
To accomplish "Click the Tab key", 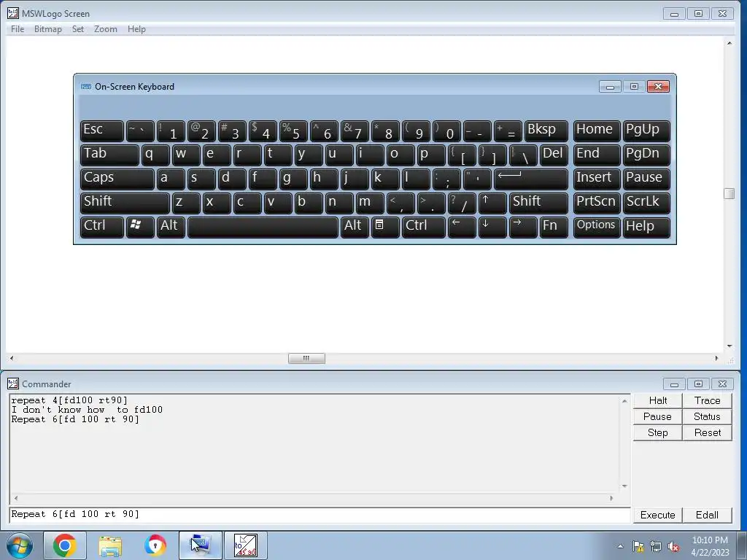I will pos(109,155).
